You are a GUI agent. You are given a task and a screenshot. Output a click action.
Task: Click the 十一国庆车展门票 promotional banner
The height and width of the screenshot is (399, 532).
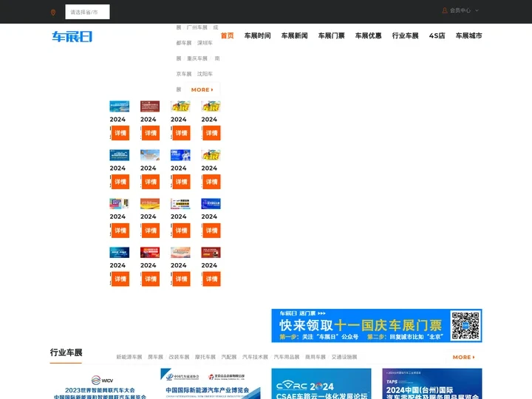[377, 325]
